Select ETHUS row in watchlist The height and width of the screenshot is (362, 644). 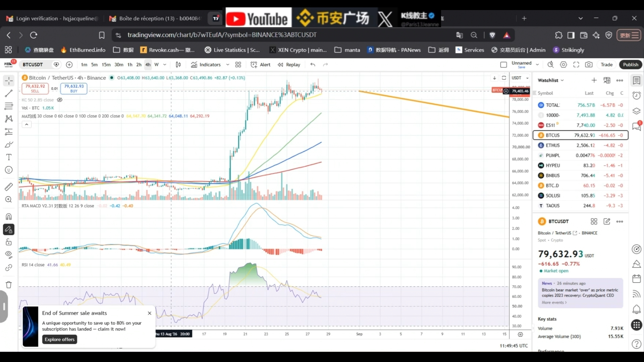581,145
